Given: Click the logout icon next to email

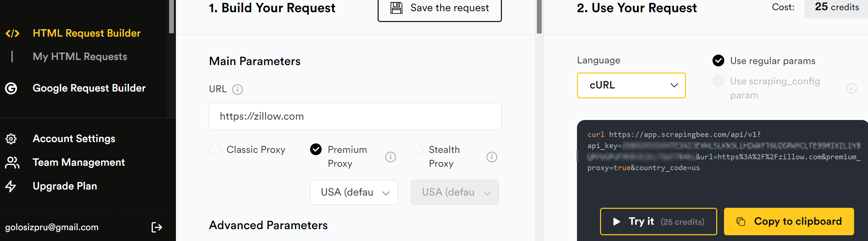Looking at the screenshot, I should [x=157, y=227].
